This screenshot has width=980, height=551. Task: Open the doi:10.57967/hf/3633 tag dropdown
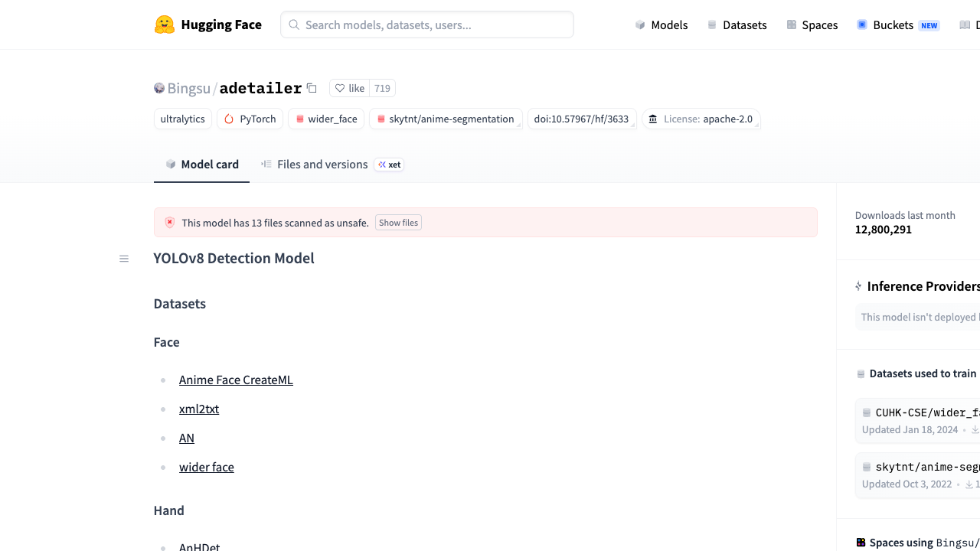(582, 119)
